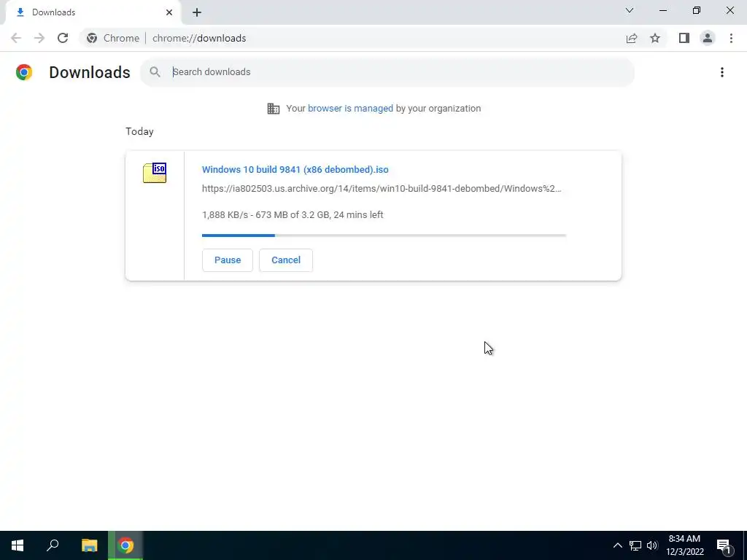The width and height of the screenshot is (747, 560).
Task: Click the download speed status text
Action: (x=293, y=215)
